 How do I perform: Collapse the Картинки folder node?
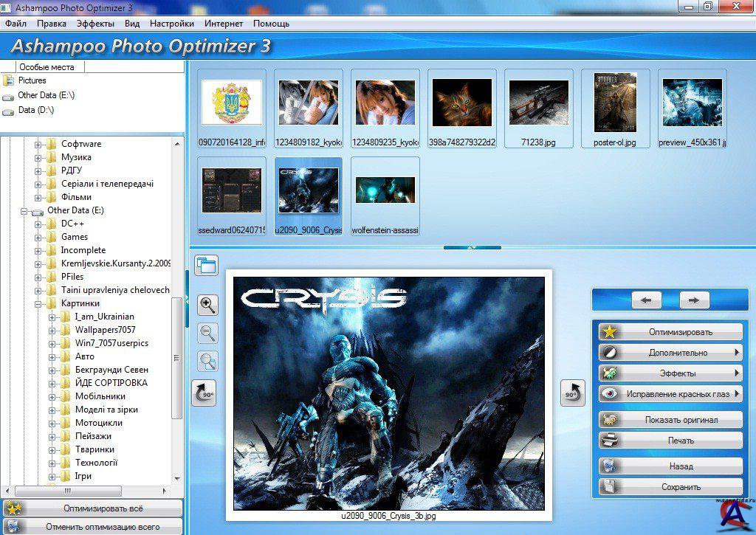(x=38, y=303)
